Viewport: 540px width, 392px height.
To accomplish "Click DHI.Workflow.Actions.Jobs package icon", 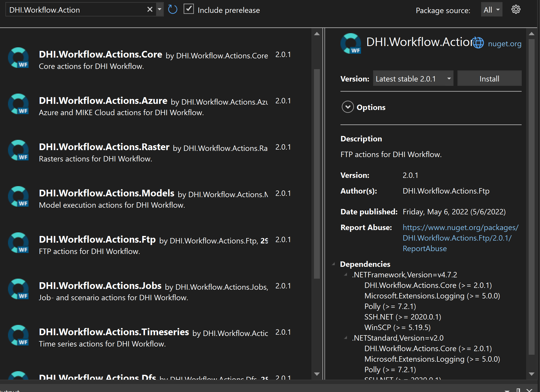I will (x=18, y=289).
